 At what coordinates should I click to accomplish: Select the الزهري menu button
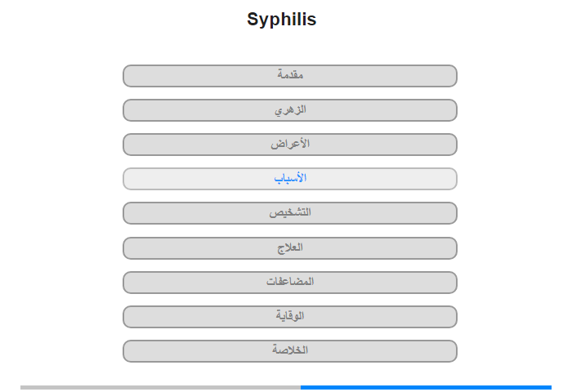tap(290, 110)
